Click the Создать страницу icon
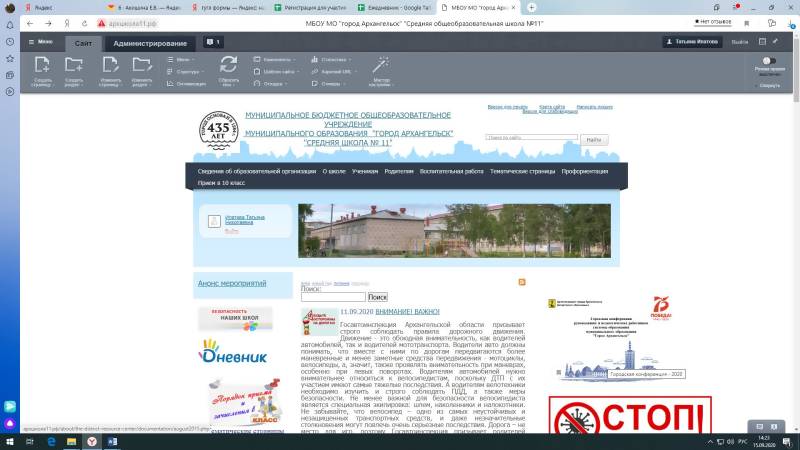The image size is (800, 450). pos(42,66)
